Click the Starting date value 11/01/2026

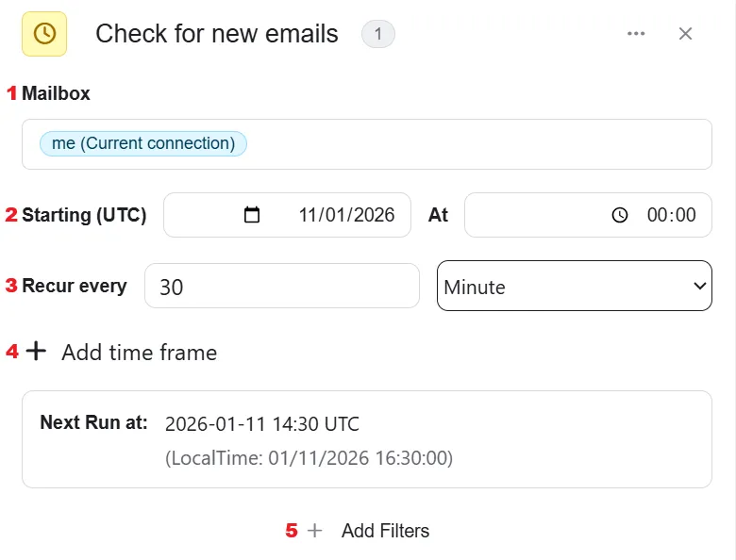click(347, 215)
